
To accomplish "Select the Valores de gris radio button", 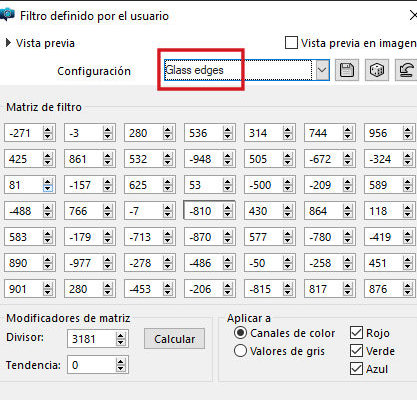I will click(240, 351).
